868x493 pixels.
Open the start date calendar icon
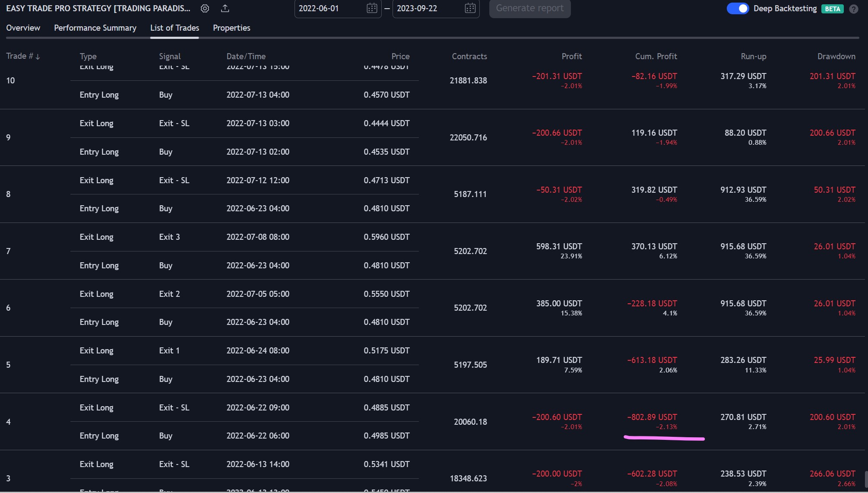pos(372,8)
